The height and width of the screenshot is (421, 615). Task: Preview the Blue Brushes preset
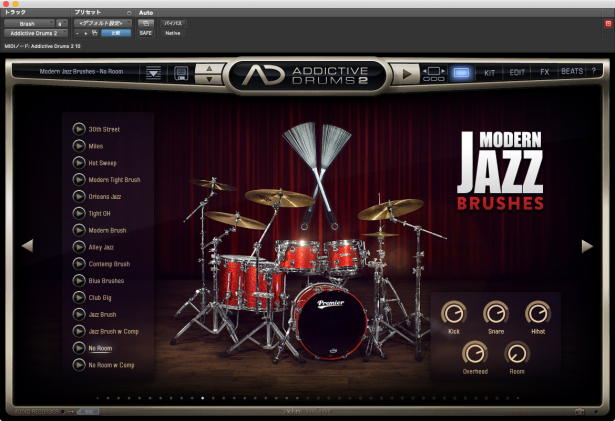(x=79, y=281)
